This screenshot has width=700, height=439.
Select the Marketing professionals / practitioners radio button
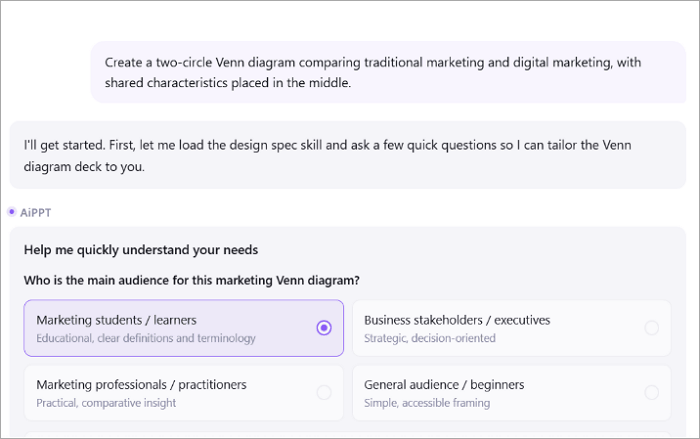tap(324, 393)
